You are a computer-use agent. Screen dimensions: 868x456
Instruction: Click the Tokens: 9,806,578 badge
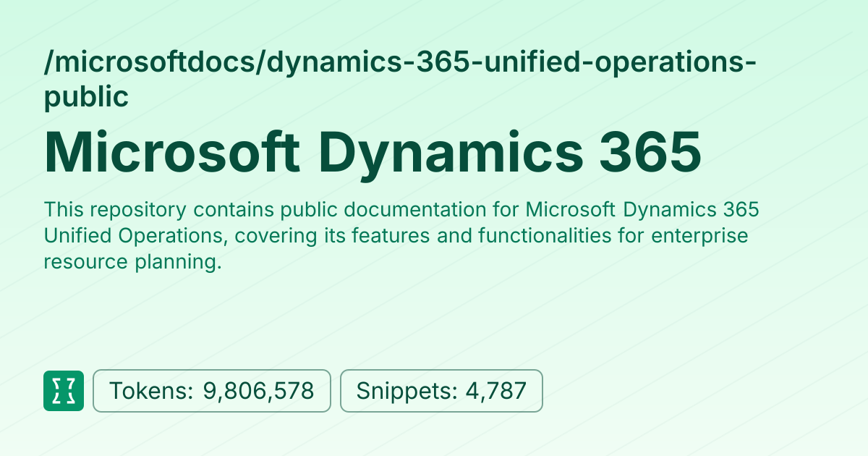(x=212, y=391)
